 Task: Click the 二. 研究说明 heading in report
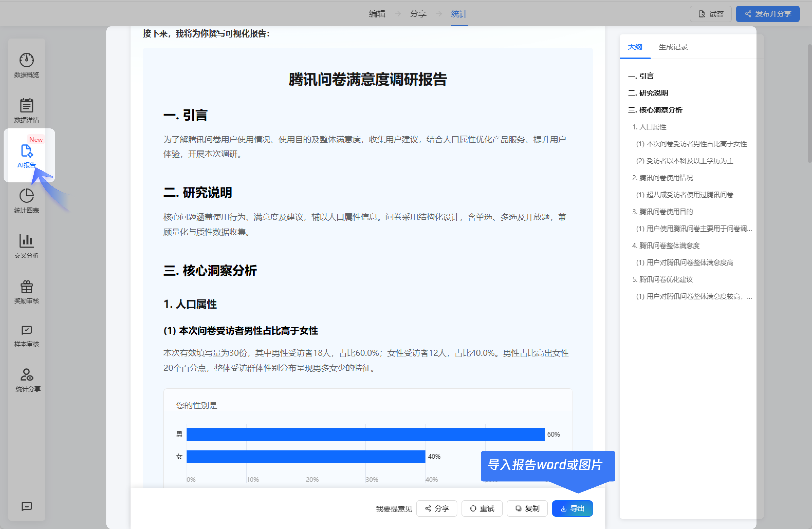198,193
